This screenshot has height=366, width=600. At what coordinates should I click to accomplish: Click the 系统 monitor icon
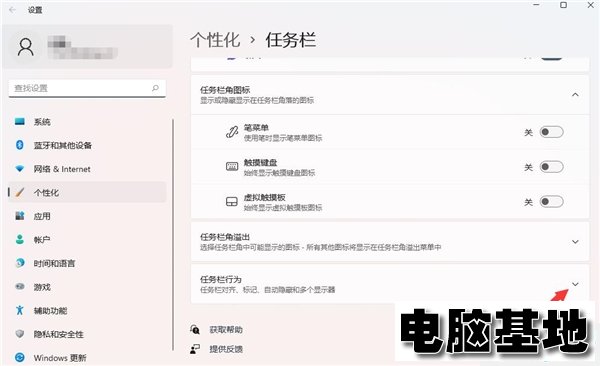point(20,122)
